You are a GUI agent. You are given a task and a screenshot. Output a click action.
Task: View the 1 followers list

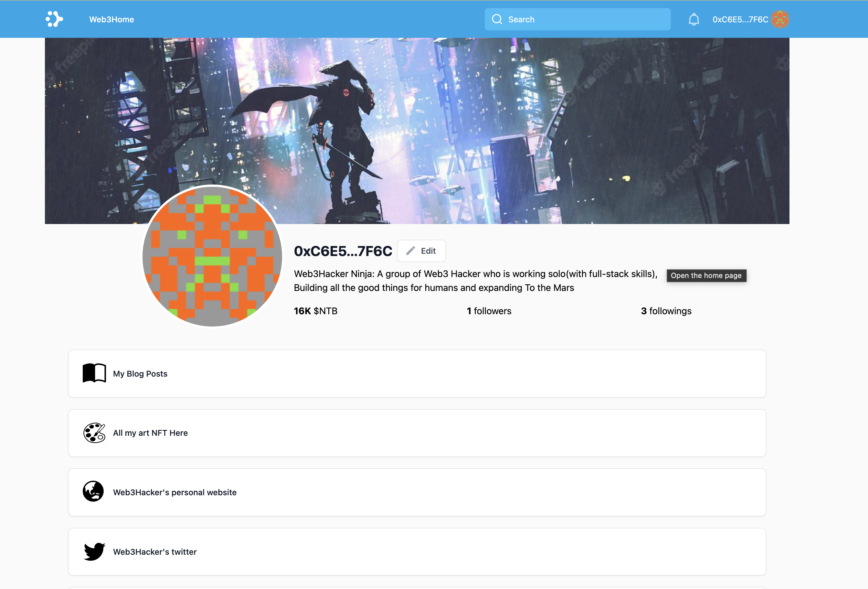click(x=489, y=311)
